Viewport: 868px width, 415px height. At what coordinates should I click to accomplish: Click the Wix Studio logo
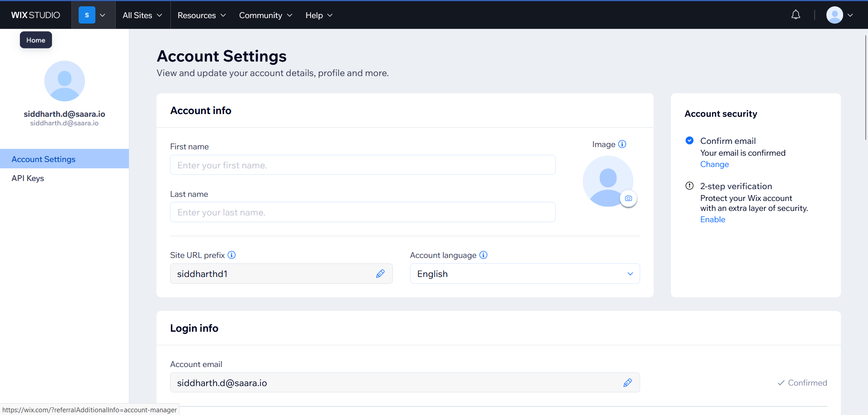pyautogui.click(x=36, y=15)
